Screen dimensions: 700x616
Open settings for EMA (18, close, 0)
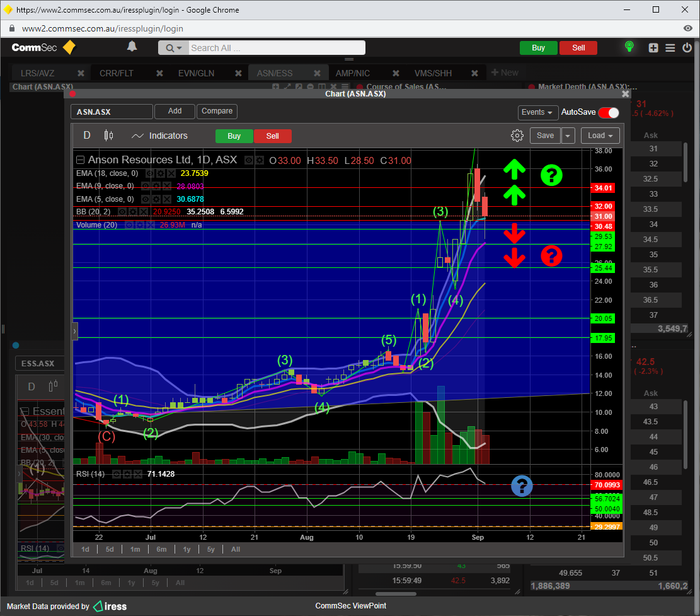tap(160, 173)
